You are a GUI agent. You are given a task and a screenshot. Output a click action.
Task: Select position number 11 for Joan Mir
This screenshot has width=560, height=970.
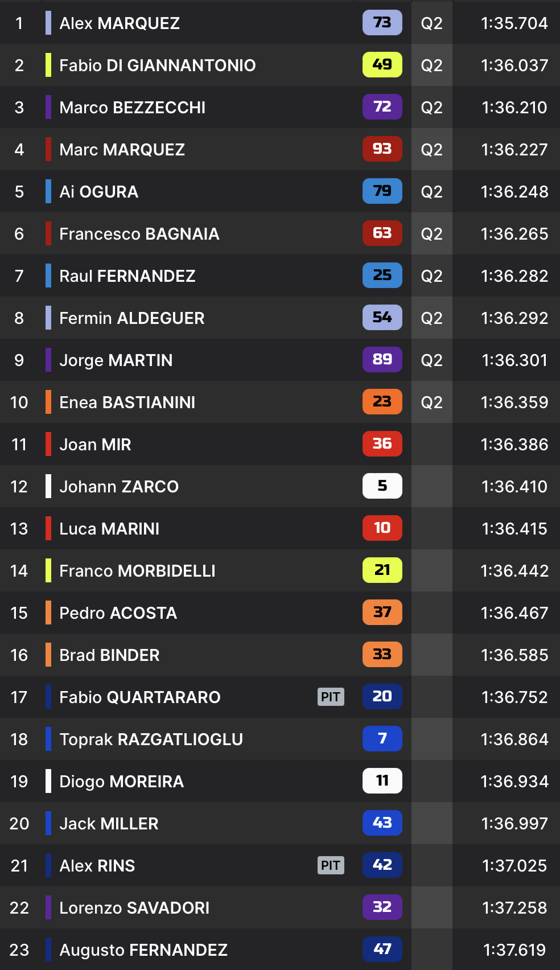19,445
